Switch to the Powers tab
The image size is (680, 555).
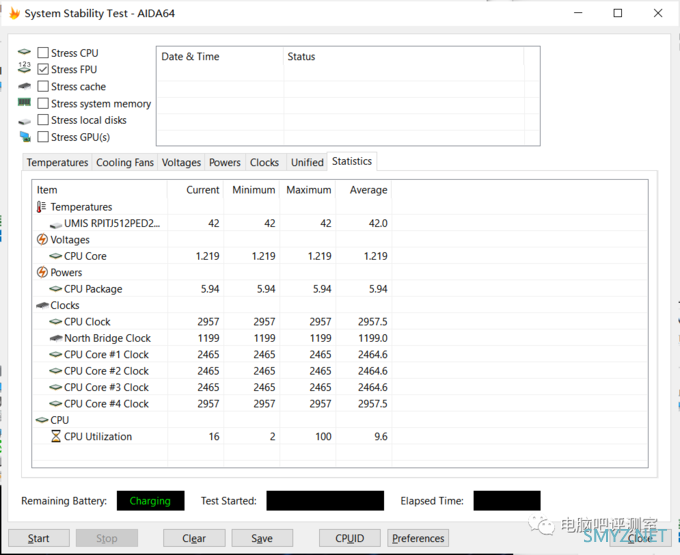pyautogui.click(x=225, y=163)
